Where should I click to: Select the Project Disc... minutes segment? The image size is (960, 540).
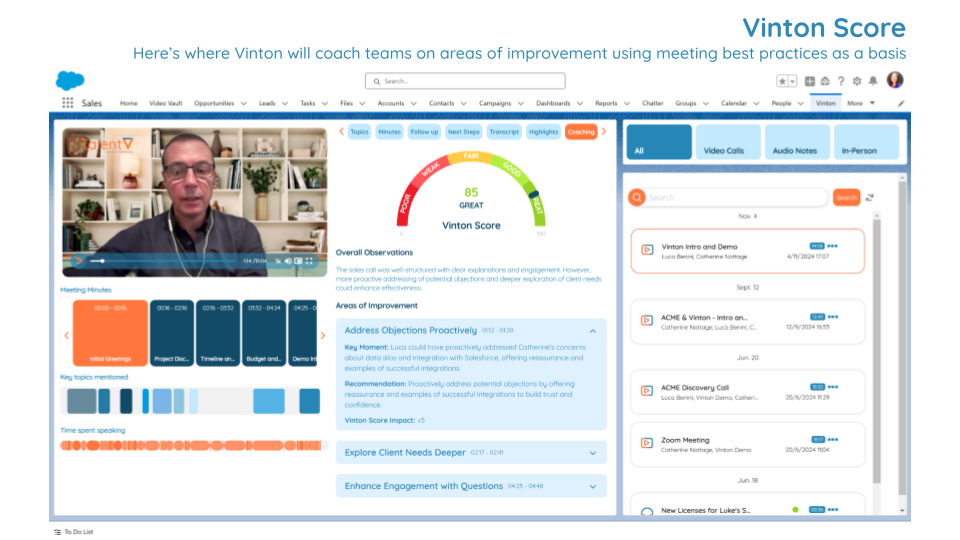pyautogui.click(x=171, y=333)
